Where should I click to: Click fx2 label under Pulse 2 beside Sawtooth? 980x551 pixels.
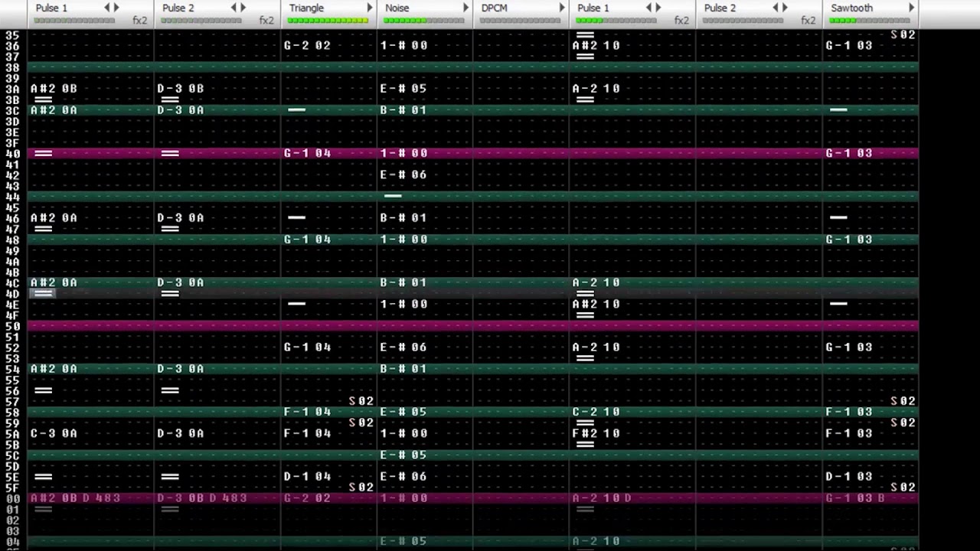coord(808,21)
